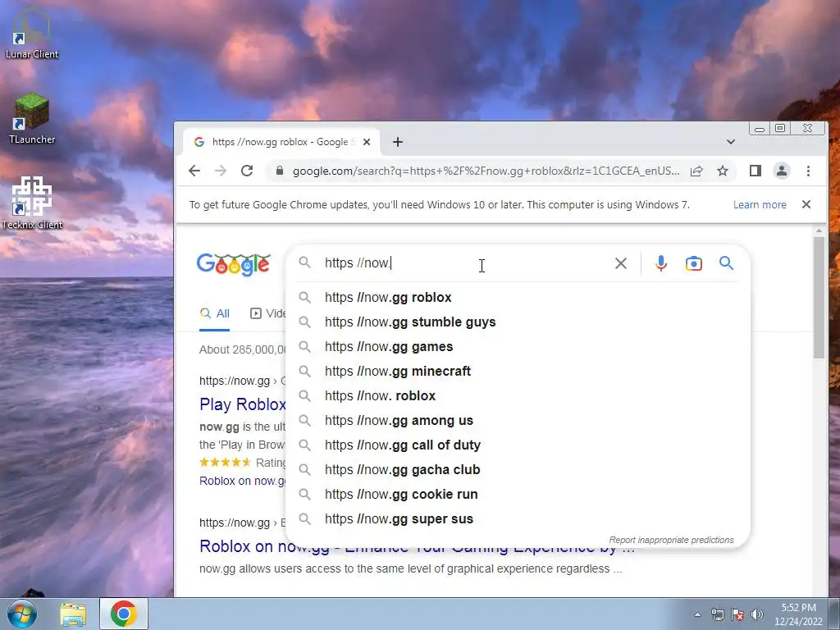Open the Windows Start menu
Image resolution: width=840 pixels, height=630 pixels.
tap(22, 614)
